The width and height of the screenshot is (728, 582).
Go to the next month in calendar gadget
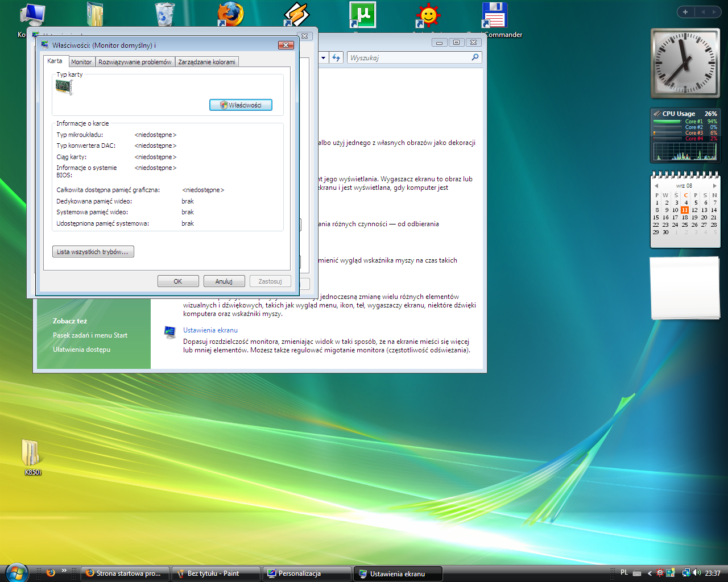click(714, 186)
